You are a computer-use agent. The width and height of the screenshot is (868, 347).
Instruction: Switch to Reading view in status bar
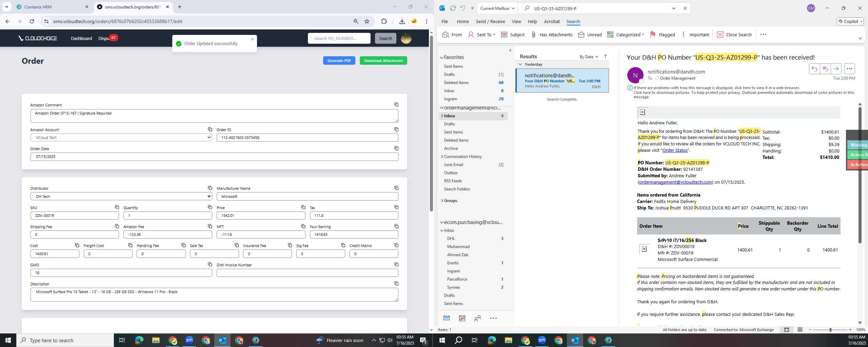point(800,330)
